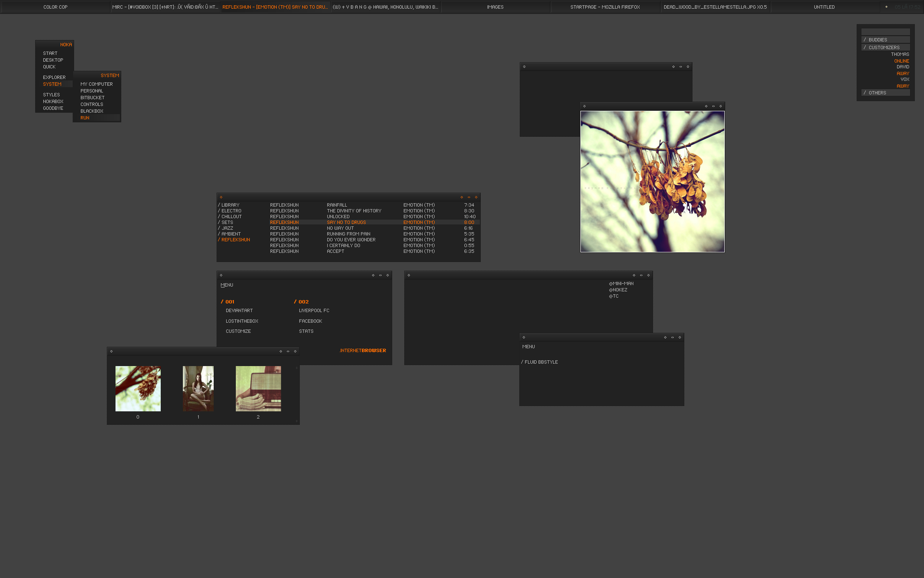This screenshot has width=924, height=578.
Task: Open CONTROLS in the System submenu
Action: (92, 104)
